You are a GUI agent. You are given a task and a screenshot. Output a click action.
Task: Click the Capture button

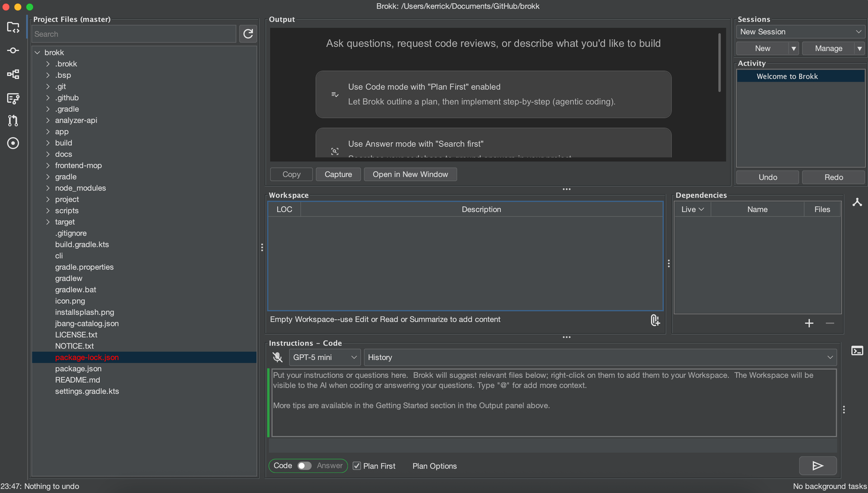pos(338,174)
